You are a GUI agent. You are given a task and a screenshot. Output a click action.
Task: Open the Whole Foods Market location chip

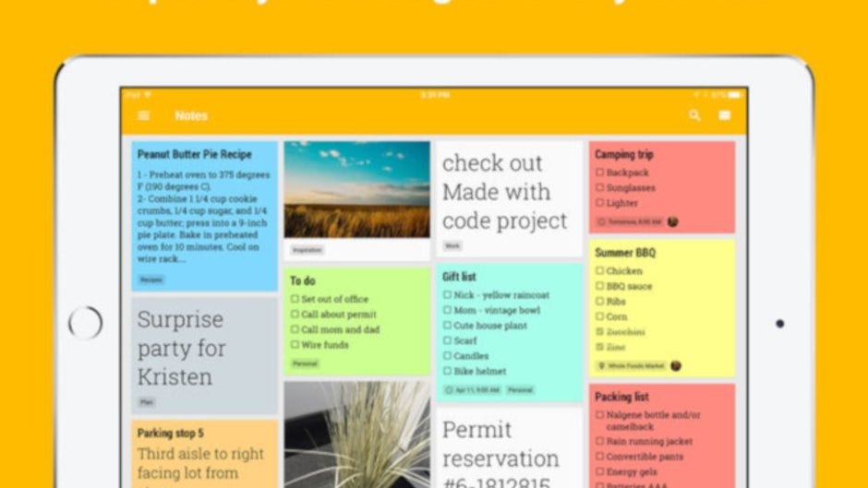[632, 365]
